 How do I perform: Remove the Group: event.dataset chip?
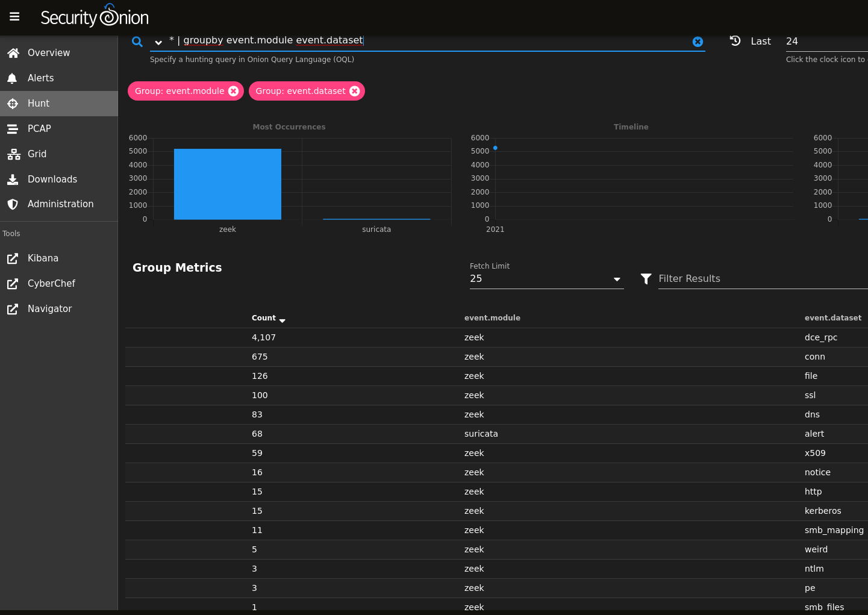point(355,91)
